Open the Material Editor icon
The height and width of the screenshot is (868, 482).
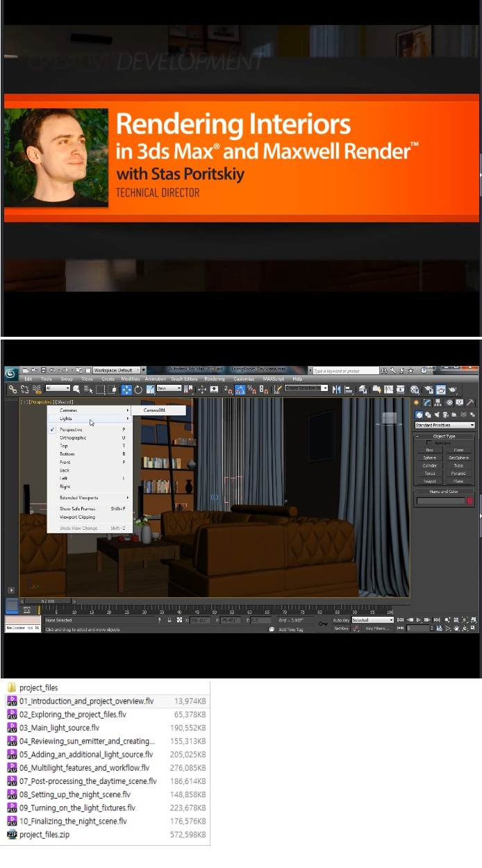pos(415,389)
